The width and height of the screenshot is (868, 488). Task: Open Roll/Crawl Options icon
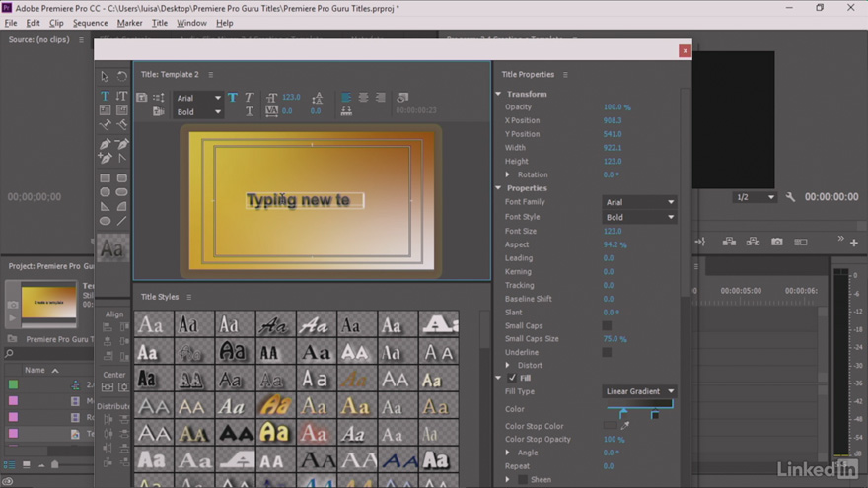(159, 98)
